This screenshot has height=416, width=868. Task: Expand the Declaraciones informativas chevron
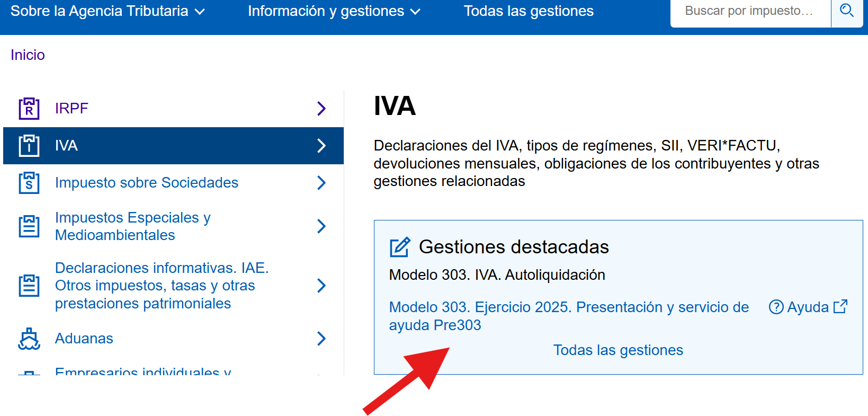click(321, 286)
